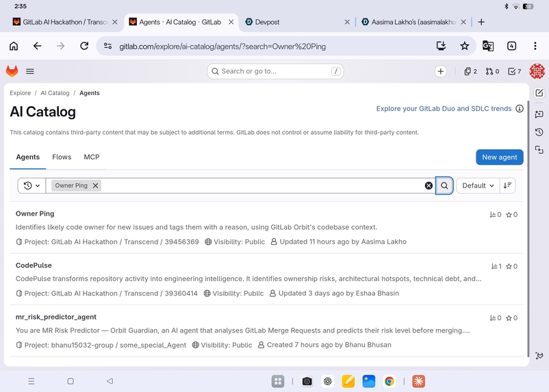
Task: Click the download page icon in address bar
Action: click(441, 46)
